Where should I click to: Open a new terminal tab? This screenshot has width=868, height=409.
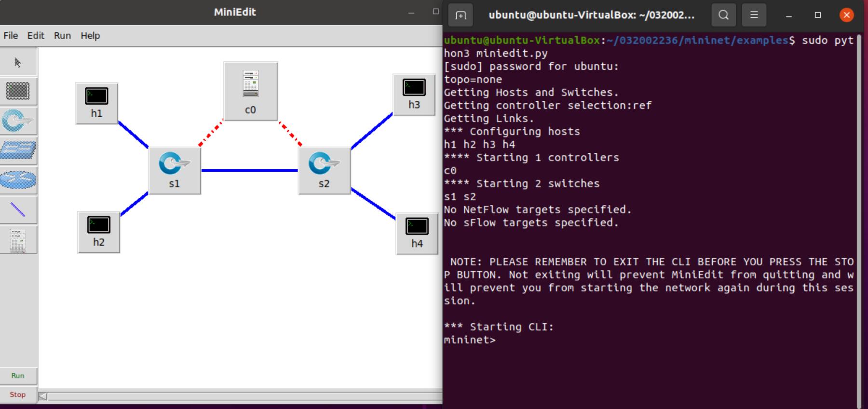click(x=461, y=15)
